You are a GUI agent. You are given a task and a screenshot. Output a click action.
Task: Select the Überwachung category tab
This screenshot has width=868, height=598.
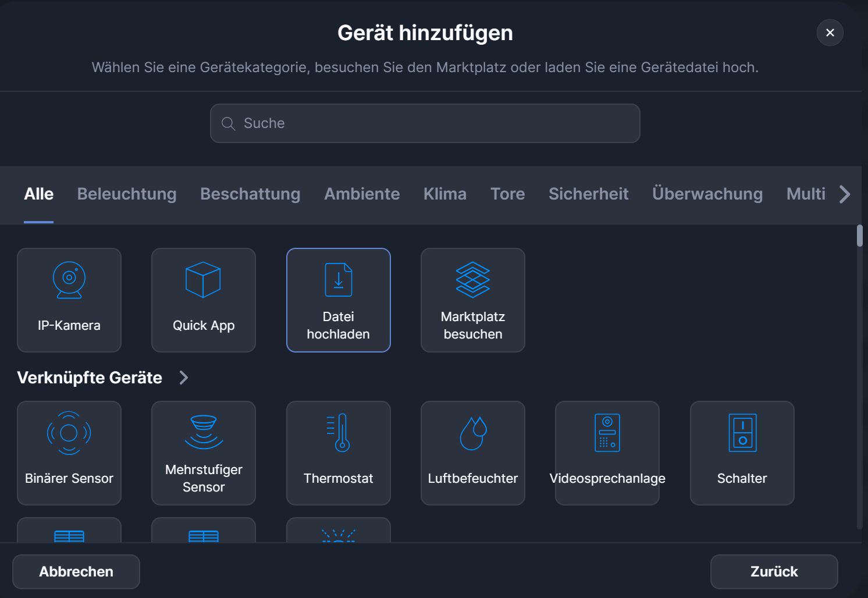point(707,194)
